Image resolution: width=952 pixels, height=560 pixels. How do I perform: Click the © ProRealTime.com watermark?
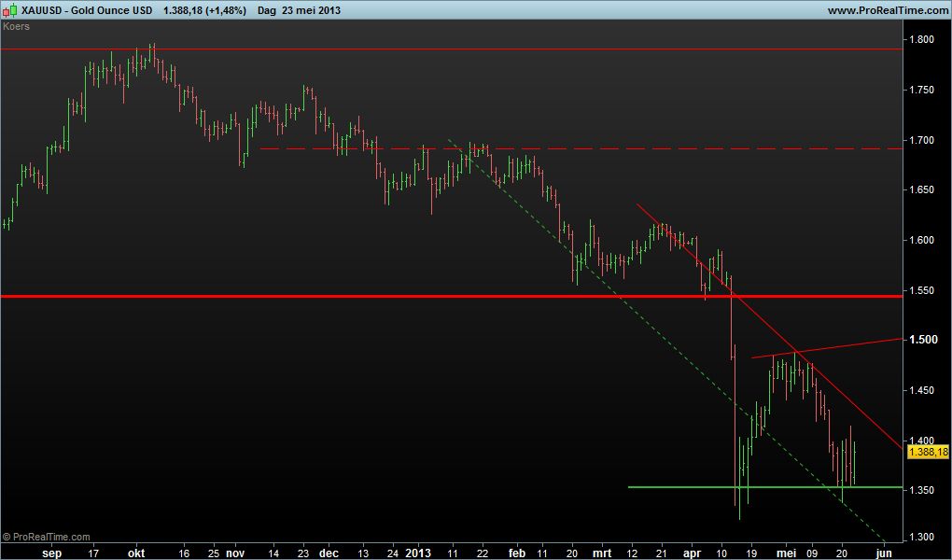(47, 537)
